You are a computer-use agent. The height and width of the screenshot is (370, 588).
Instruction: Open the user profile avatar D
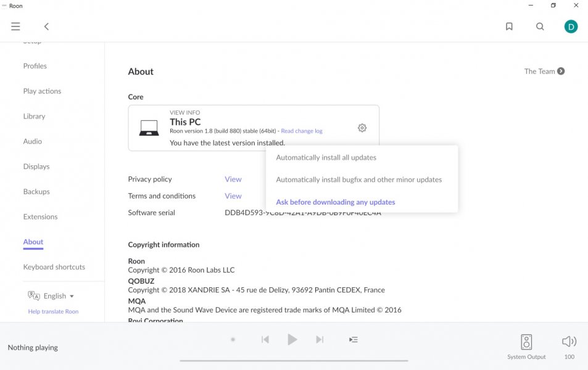[571, 27]
